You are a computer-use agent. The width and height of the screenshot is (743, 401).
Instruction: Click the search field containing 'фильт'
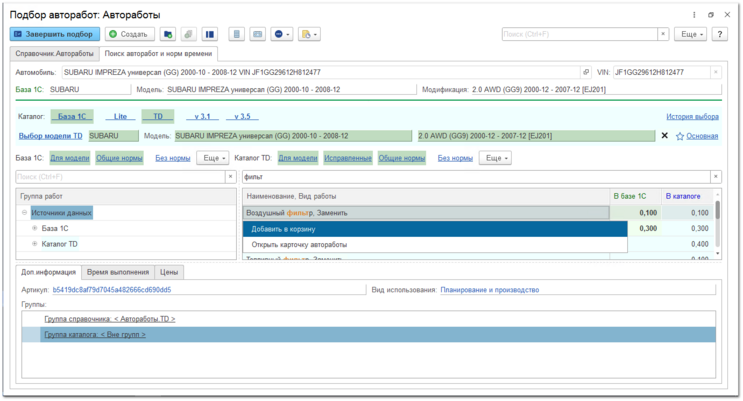pos(476,177)
